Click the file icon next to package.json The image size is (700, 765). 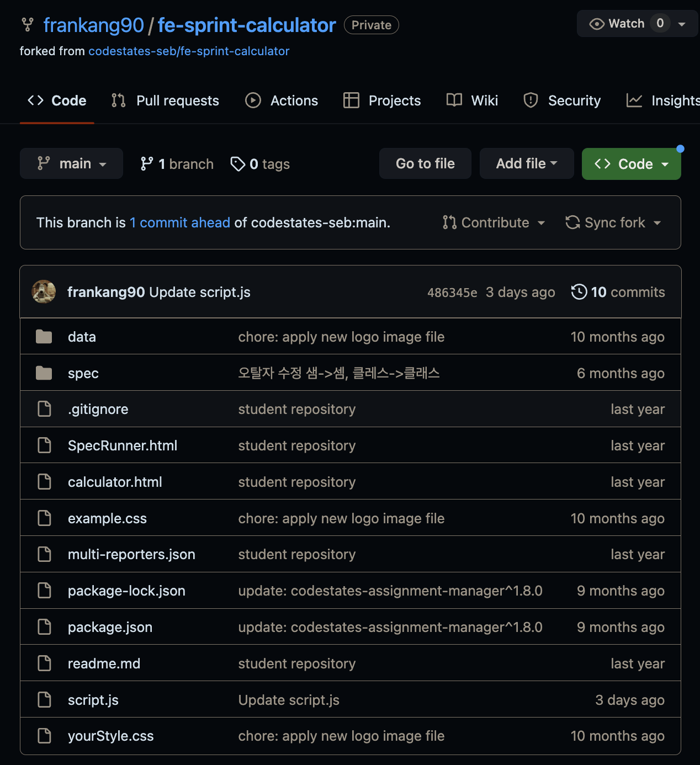[44, 627]
